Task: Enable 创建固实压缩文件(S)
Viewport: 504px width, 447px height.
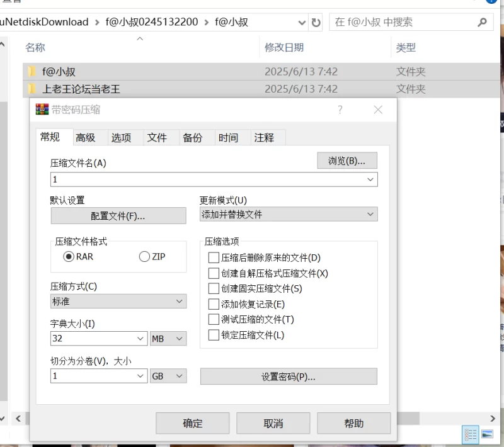Action: point(214,288)
